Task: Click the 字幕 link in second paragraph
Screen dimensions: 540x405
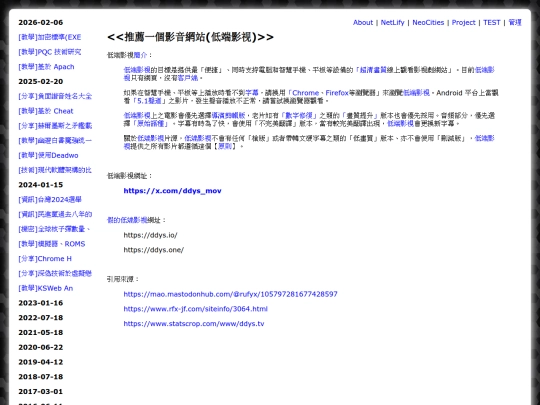Action: click(x=252, y=93)
